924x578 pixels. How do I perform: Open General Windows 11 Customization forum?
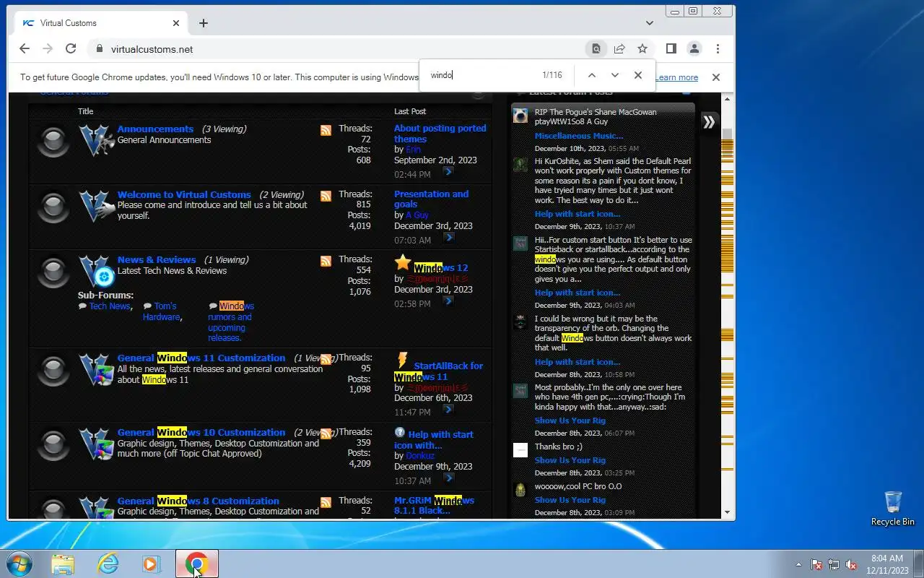[x=201, y=358]
